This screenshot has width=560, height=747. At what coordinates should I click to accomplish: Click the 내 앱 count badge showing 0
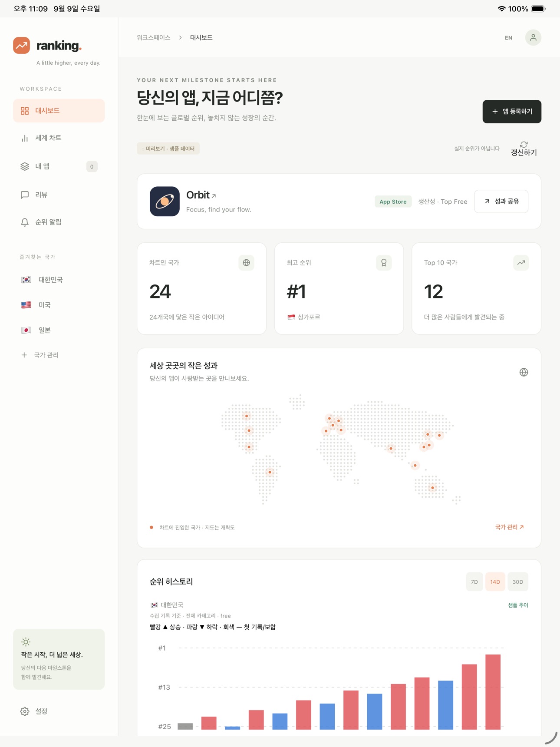coord(92,167)
